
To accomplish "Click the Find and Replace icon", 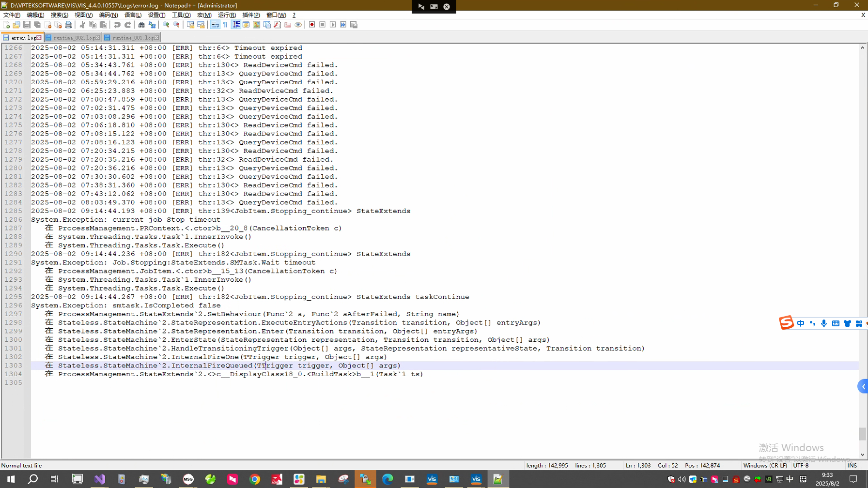I will [x=152, y=25].
